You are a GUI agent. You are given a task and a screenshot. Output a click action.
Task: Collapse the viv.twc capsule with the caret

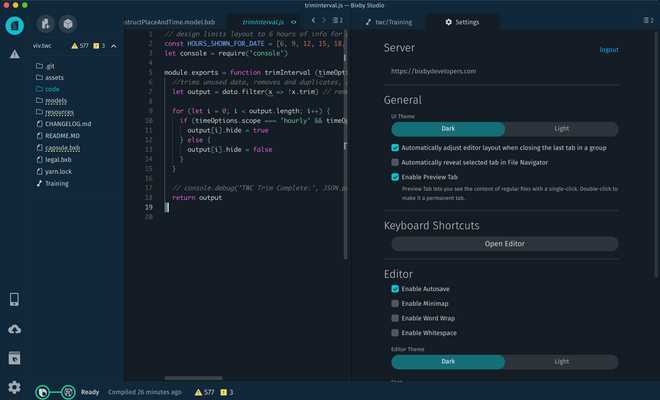[114, 45]
